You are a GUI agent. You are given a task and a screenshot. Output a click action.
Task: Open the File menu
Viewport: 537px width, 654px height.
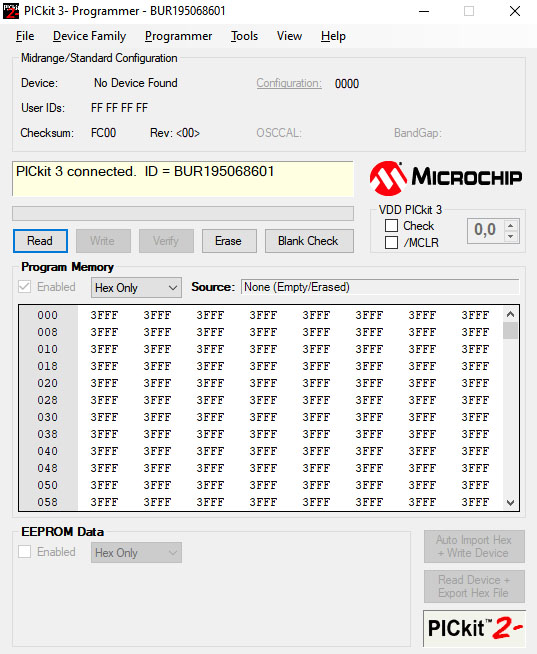[25, 36]
